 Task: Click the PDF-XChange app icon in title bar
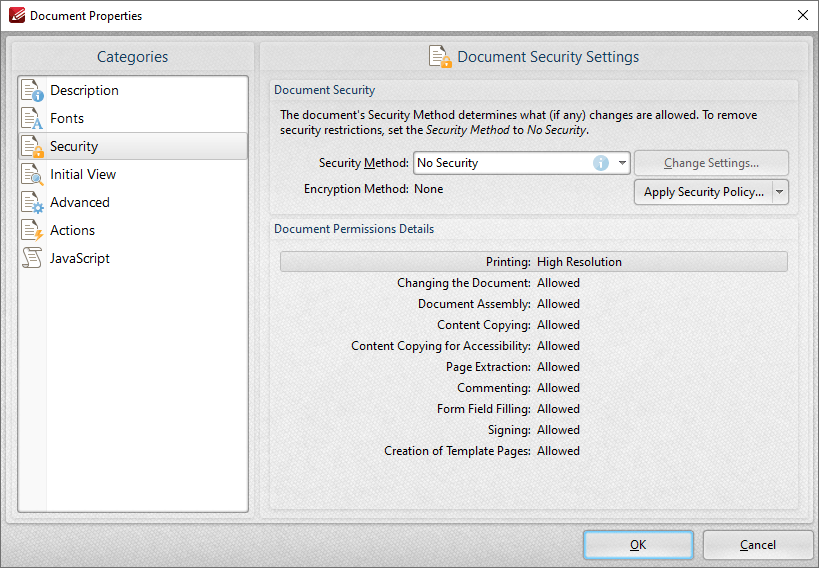17,16
